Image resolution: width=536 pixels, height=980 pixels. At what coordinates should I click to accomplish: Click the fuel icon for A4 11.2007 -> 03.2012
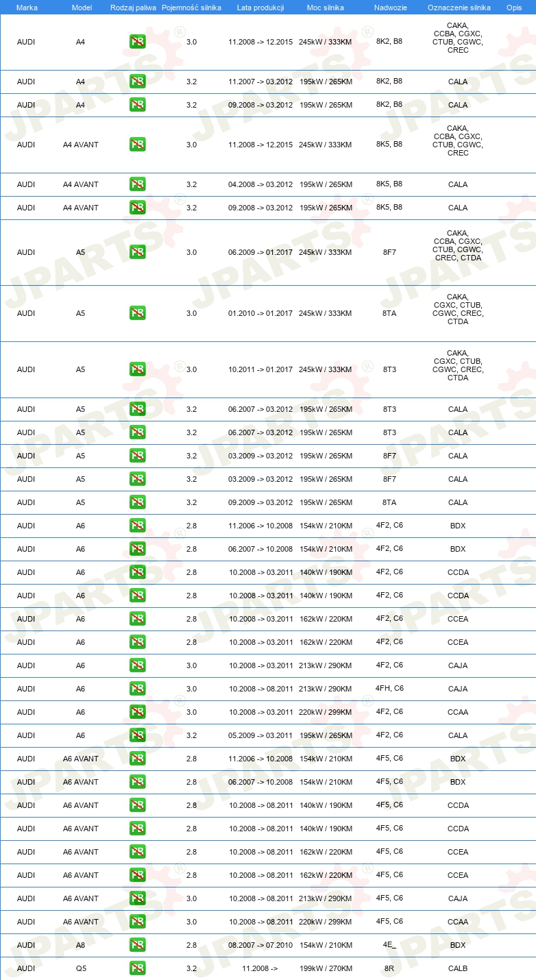click(x=137, y=82)
